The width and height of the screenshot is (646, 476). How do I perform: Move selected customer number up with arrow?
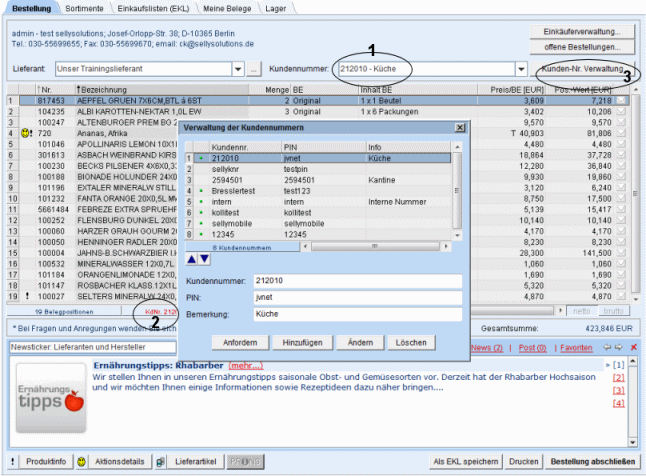click(x=192, y=259)
